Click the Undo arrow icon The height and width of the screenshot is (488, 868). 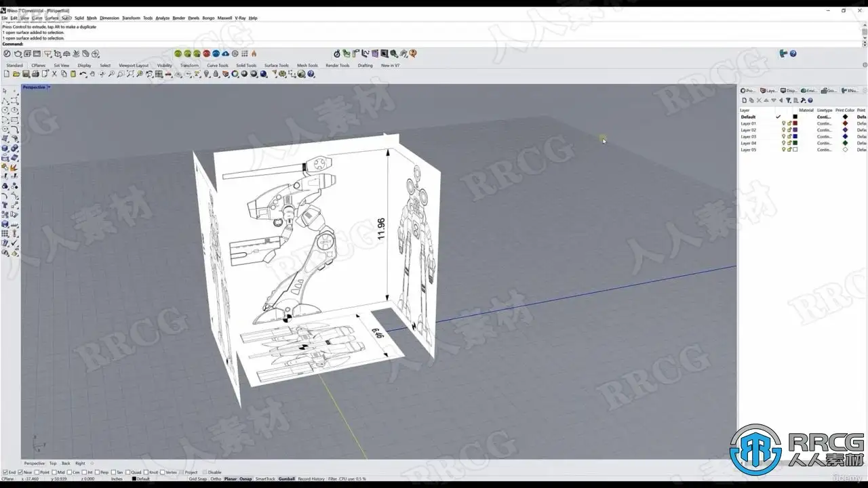83,74
